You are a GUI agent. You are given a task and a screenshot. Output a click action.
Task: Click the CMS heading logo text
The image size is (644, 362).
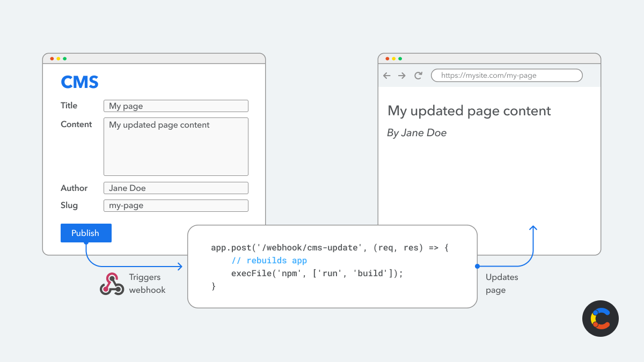79,82
